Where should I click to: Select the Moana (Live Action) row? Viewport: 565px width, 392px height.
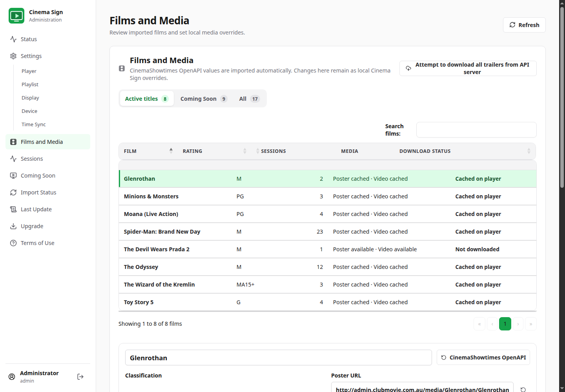pos(328,214)
